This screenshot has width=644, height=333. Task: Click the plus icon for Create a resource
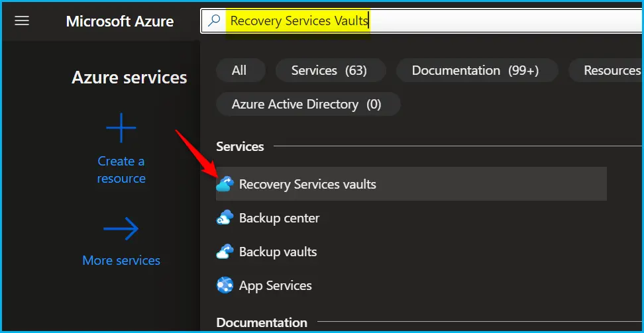tap(121, 128)
